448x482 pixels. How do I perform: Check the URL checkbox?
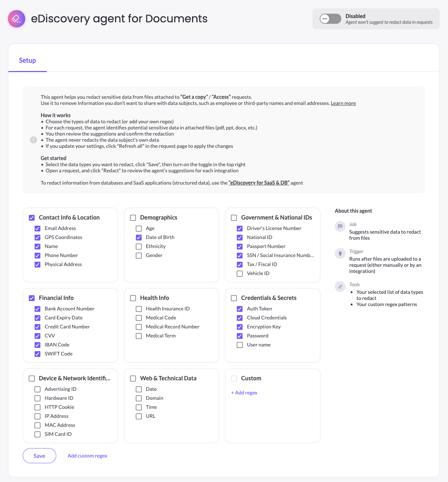tap(139, 416)
